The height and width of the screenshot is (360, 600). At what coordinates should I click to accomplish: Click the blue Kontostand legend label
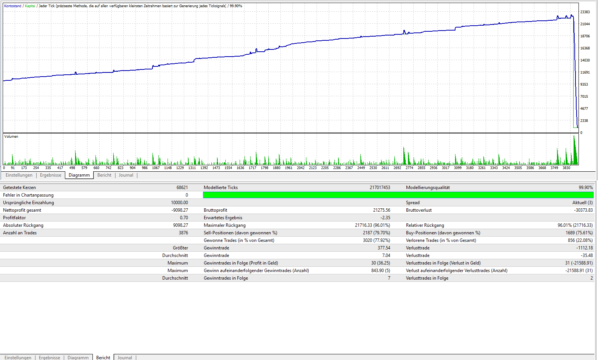(13, 6)
